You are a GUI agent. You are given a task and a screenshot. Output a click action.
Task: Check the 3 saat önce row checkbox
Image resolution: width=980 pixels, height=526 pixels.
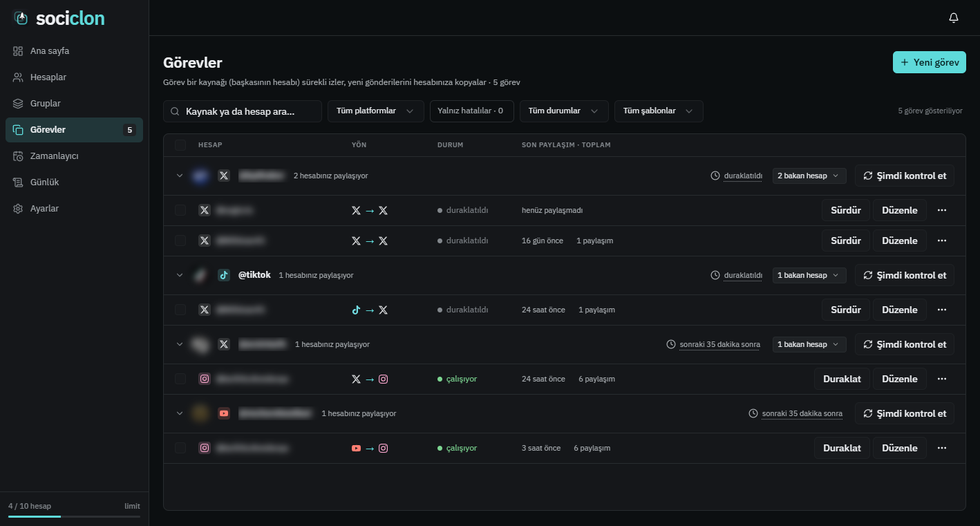click(180, 448)
